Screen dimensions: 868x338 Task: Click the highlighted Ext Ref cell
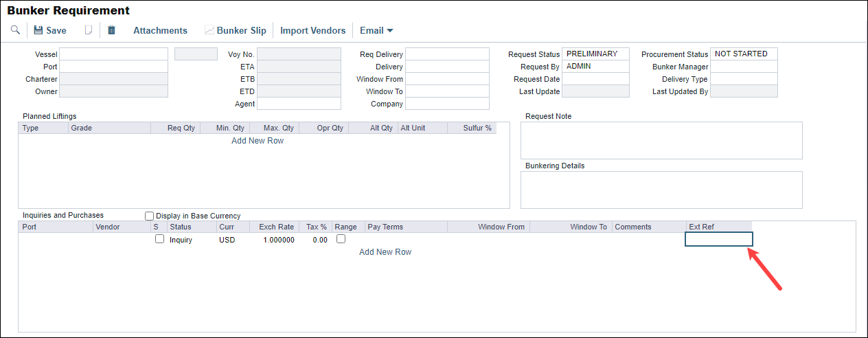[x=719, y=239]
